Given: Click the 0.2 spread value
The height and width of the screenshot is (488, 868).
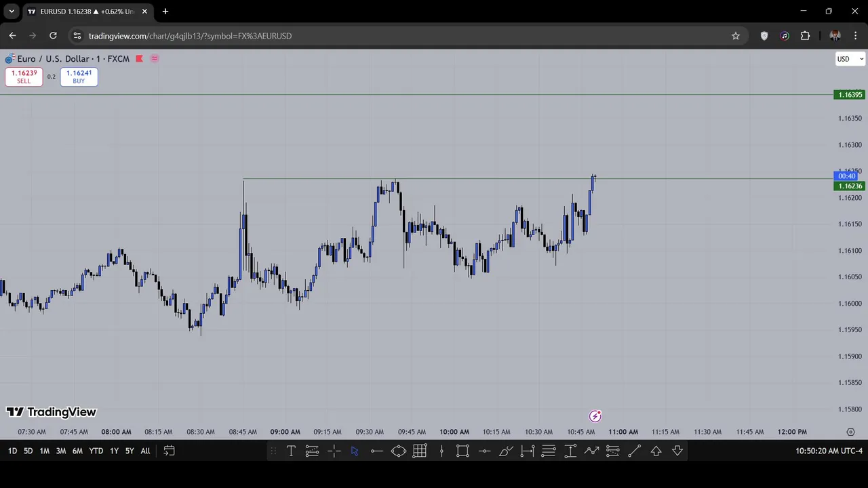Looking at the screenshot, I should tap(52, 77).
